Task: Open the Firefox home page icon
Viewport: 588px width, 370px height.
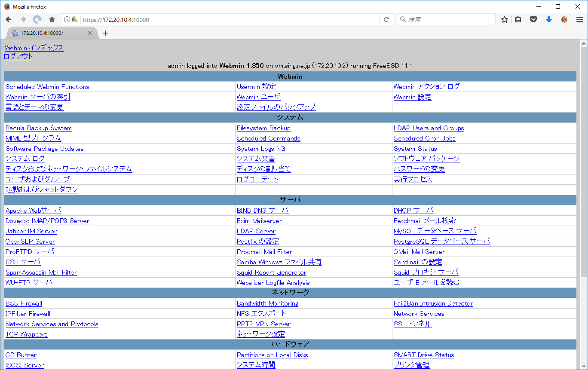Action: 52,19
